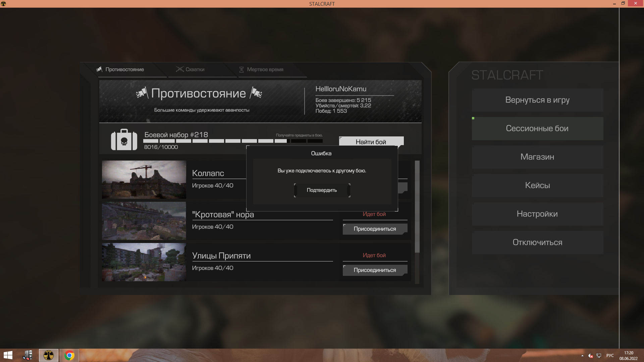
Task: Open Google Chrome from the taskbar
Action: (69, 355)
